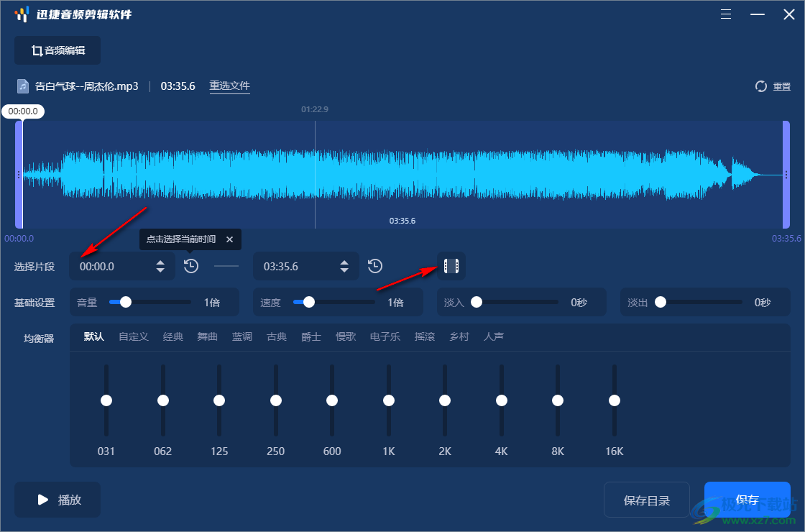Image resolution: width=805 pixels, height=532 pixels.
Task: Click the clock icon beside end time
Action: (375, 266)
